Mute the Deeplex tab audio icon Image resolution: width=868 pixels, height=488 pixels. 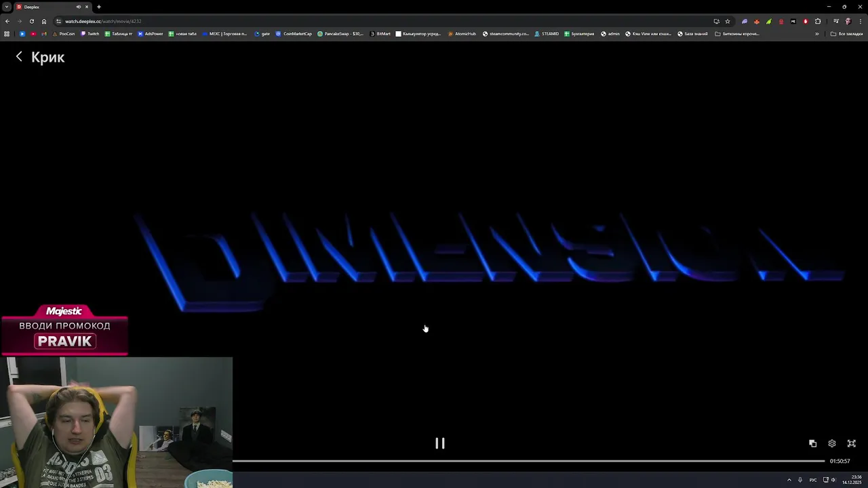[x=78, y=7]
